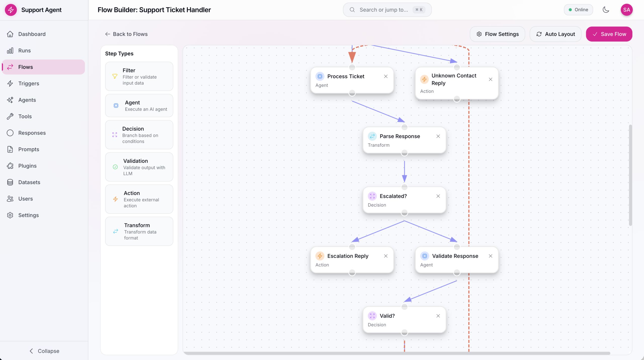Click the Process Ticket node agent icon
The width and height of the screenshot is (644, 360).
tap(320, 76)
